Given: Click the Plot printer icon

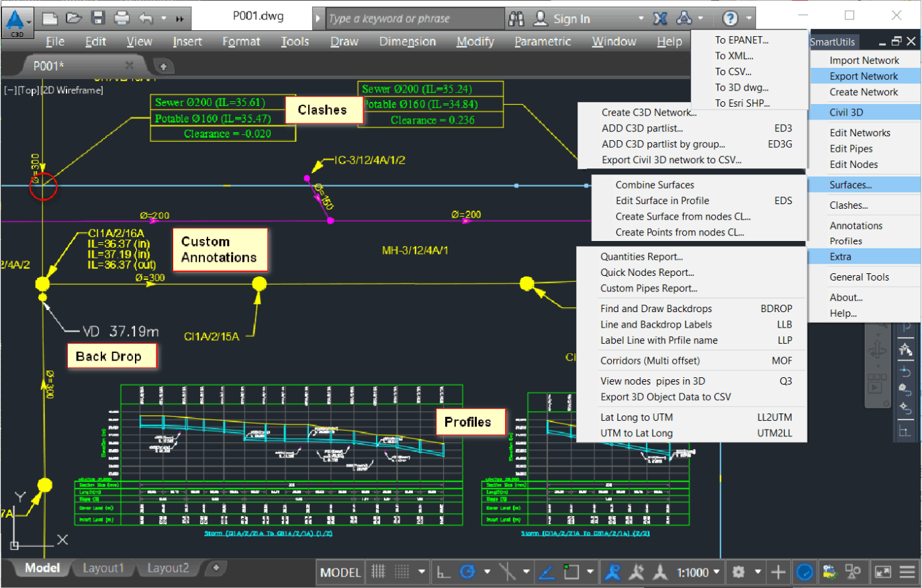Looking at the screenshot, I should (122, 18).
